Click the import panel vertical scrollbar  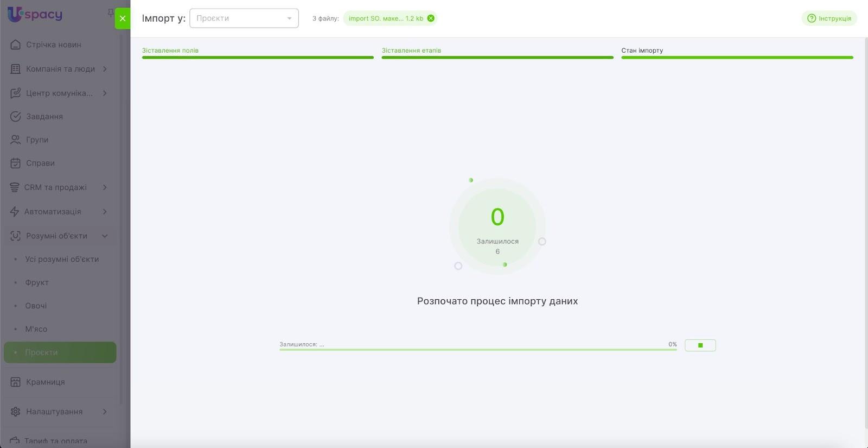pyautogui.click(x=866, y=232)
